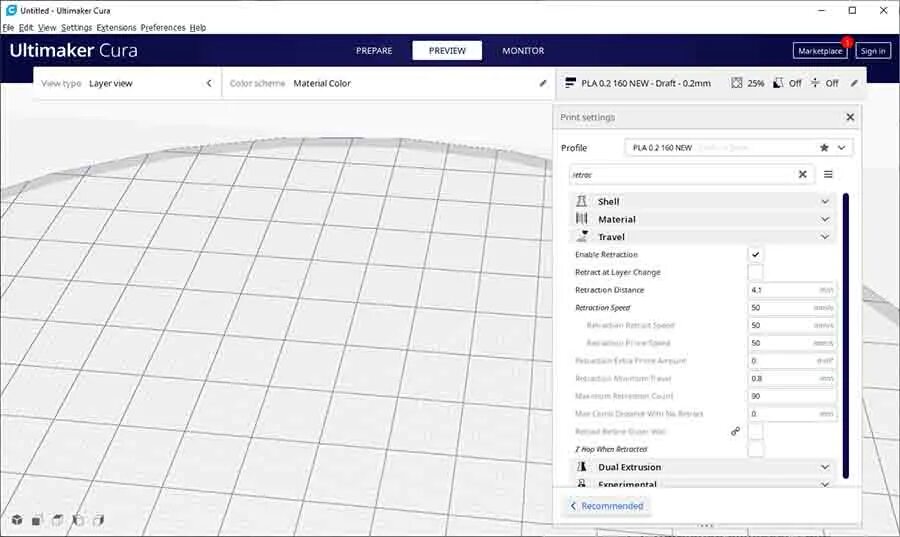
Task: Click the Experimental category flask icon
Action: point(581,484)
